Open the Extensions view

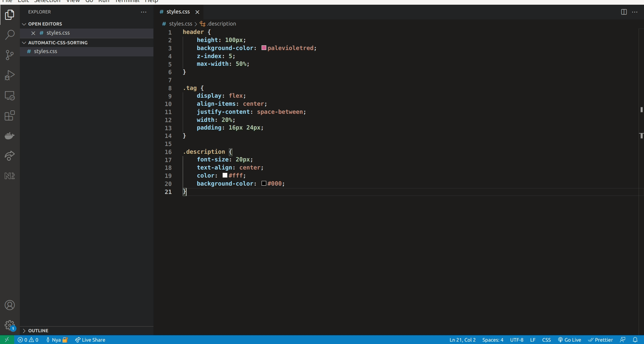click(x=10, y=115)
